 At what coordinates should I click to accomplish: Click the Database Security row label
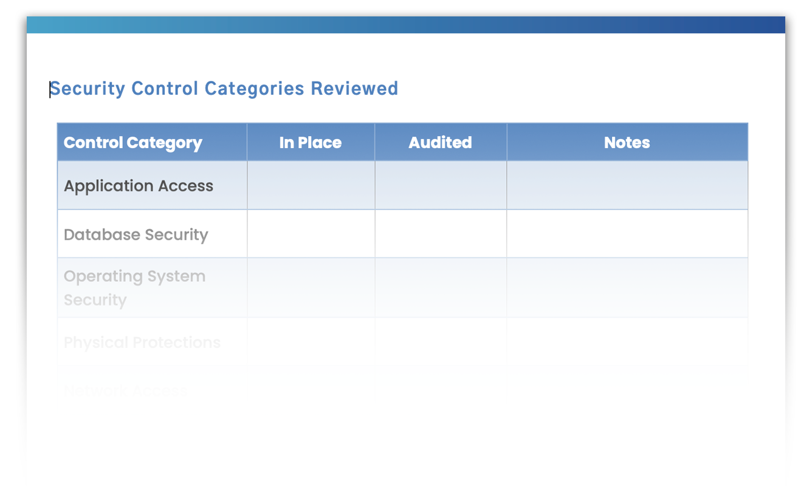[136, 234]
